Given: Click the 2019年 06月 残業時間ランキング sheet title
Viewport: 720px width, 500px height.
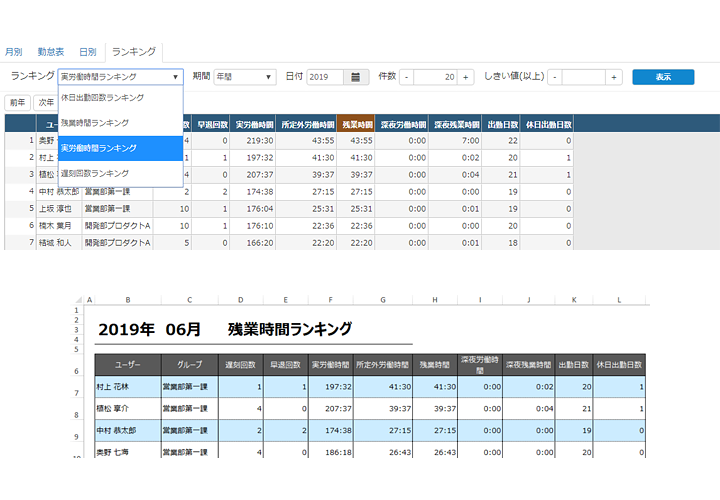Looking at the screenshot, I should [x=225, y=329].
